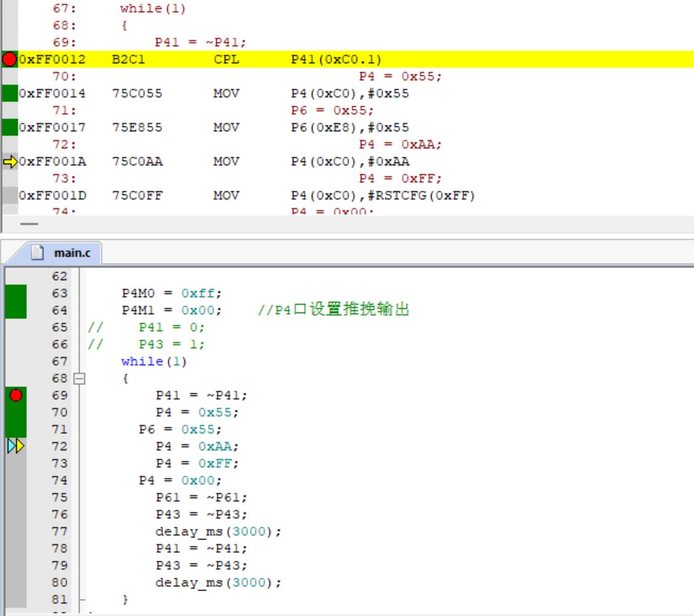Image resolution: width=694 pixels, height=616 pixels.
Task: Select disassembly line CPL P41(0xC0.1)
Action: tap(357, 60)
